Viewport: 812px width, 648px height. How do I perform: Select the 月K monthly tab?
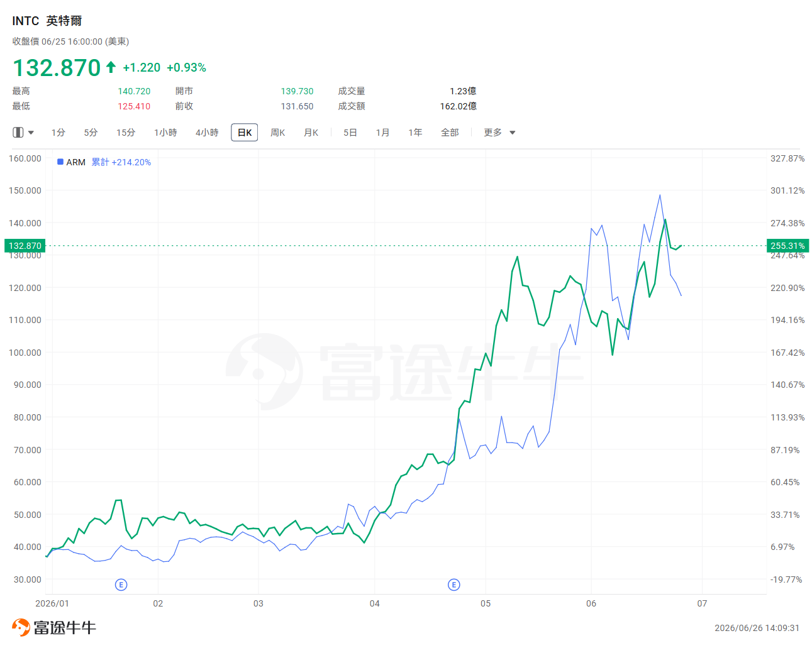(311, 133)
